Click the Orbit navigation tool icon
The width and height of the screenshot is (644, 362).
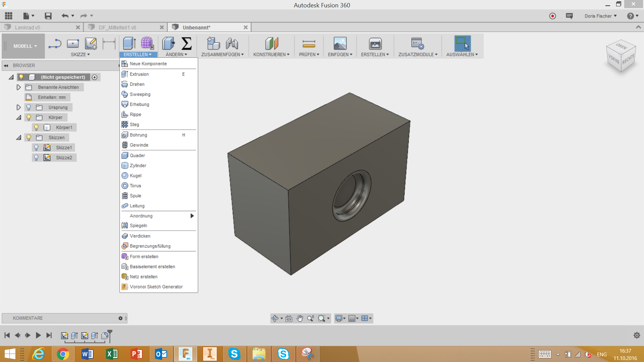275,318
